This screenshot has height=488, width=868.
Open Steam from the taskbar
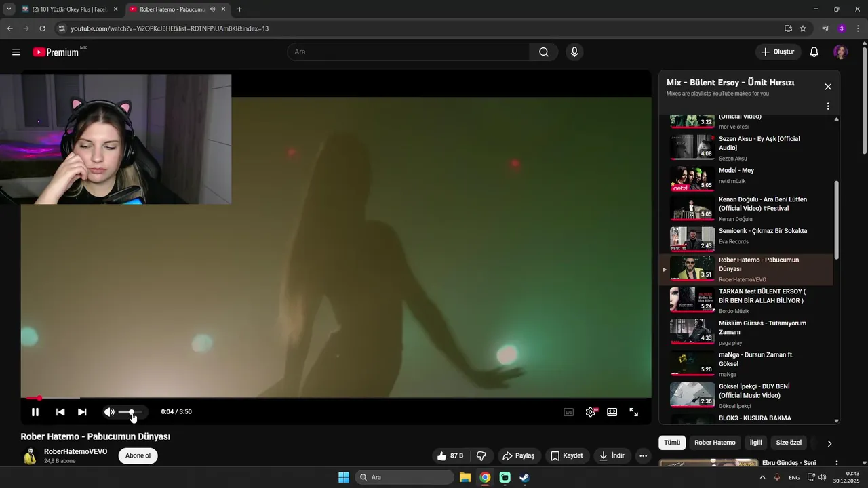524,477
